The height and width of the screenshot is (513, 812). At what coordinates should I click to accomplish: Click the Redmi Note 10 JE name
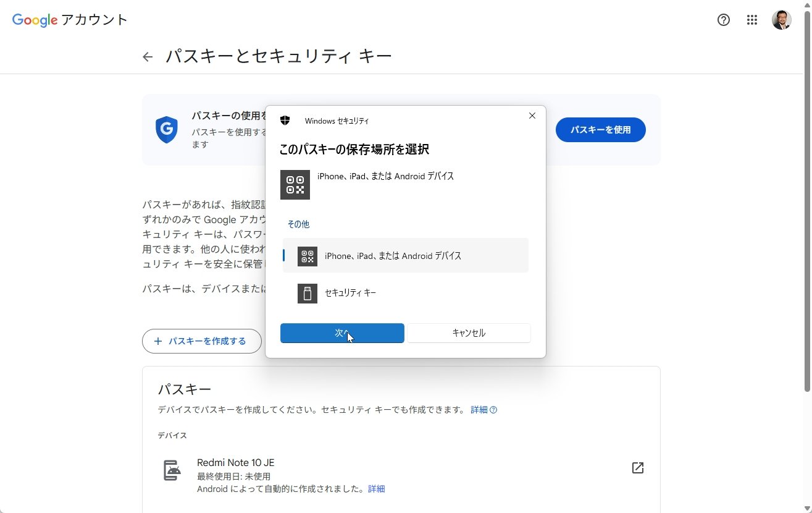click(236, 463)
